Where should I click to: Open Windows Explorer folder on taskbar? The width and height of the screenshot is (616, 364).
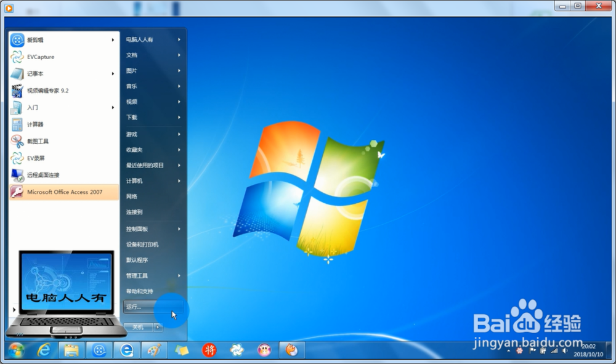(x=71, y=350)
